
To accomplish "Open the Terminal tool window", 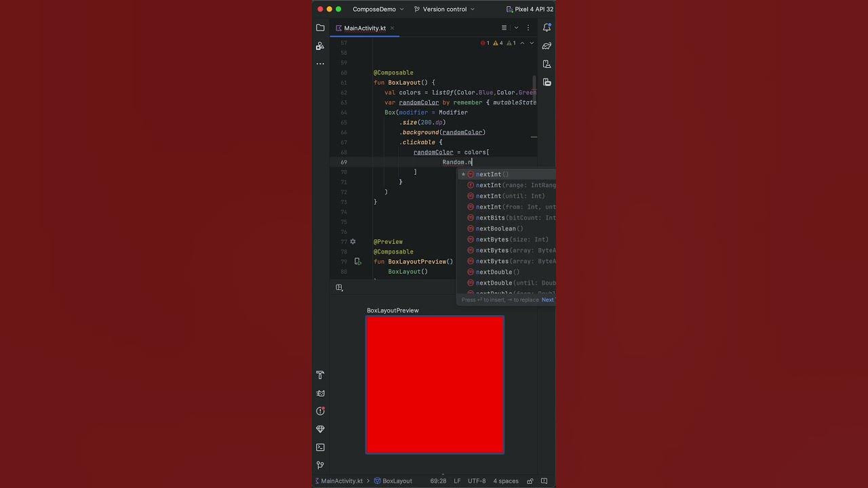I will [320, 447].
